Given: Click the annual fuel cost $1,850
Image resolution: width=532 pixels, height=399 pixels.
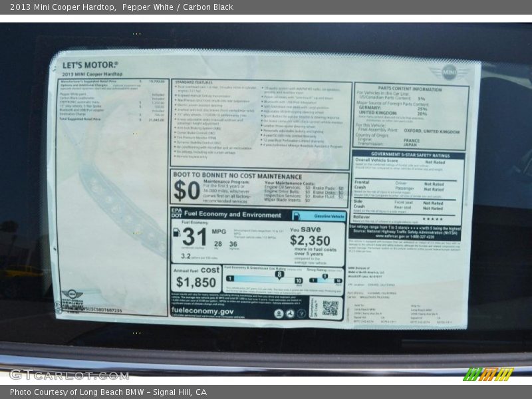Looking at the screenshot, I should click(x=196, y=282).
